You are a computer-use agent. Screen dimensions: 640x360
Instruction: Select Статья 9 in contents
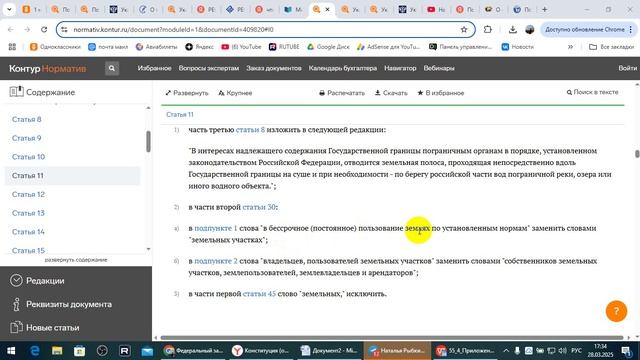[27, 138]
